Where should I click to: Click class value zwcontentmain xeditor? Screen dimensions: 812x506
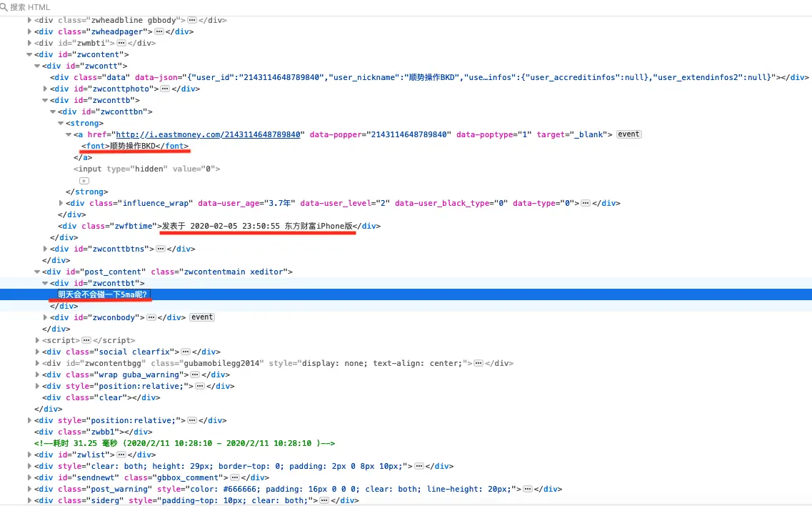pyautogui.click(x=234, y=272)
